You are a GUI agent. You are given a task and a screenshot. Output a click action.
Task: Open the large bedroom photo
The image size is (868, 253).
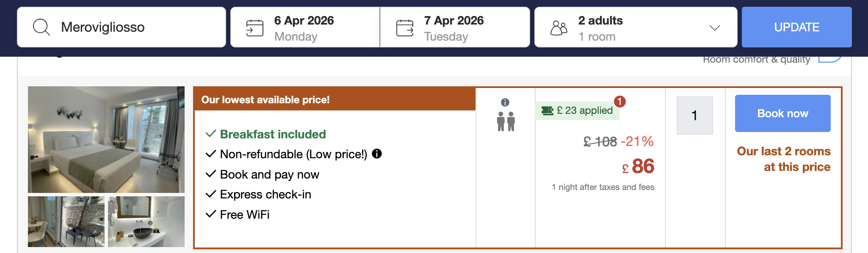(106, 140)
